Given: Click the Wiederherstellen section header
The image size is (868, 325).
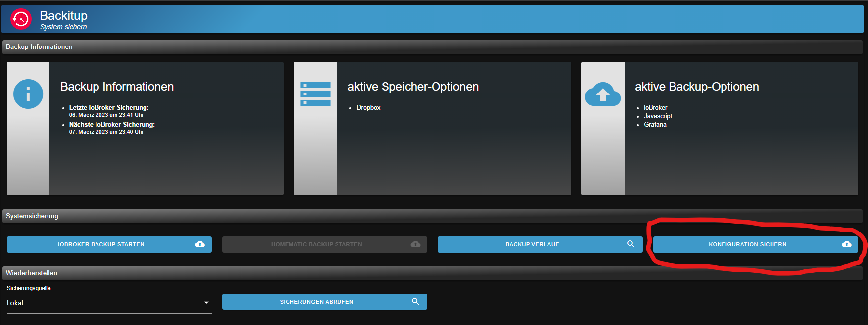Looking at the screenshot, I should click(433, 273).
